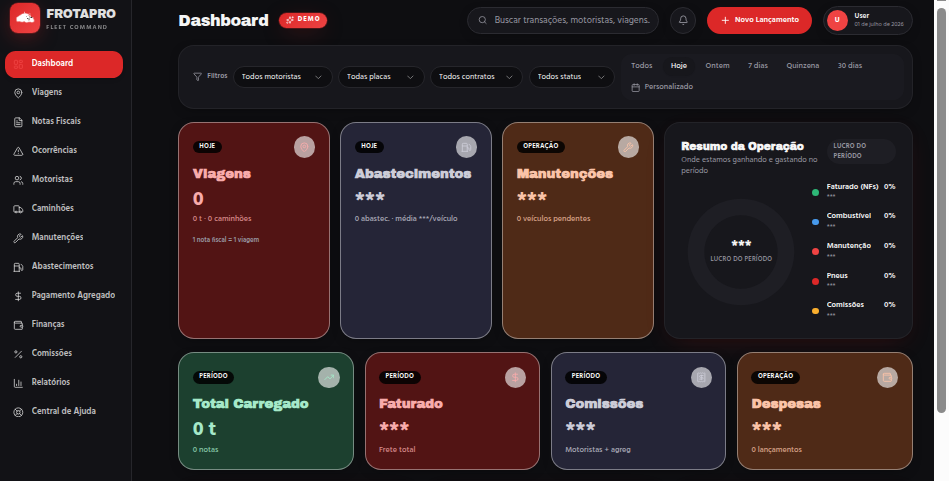Select the Todos period tab
Screen dimensions: 949x481
642,65
